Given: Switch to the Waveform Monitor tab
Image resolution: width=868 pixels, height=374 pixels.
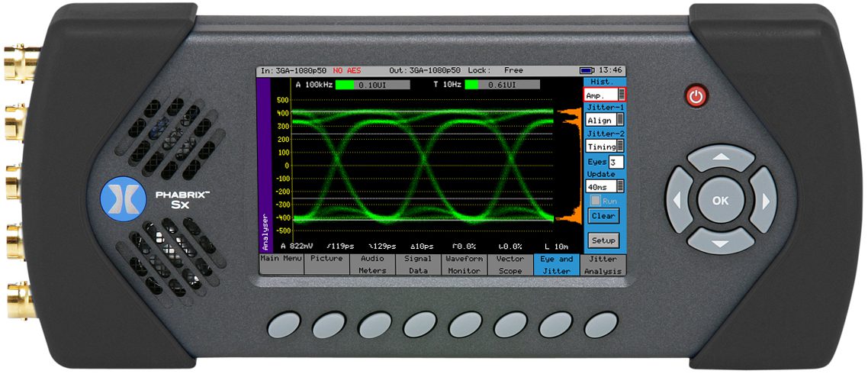Looking at the screenshot, I should (464, 265).
